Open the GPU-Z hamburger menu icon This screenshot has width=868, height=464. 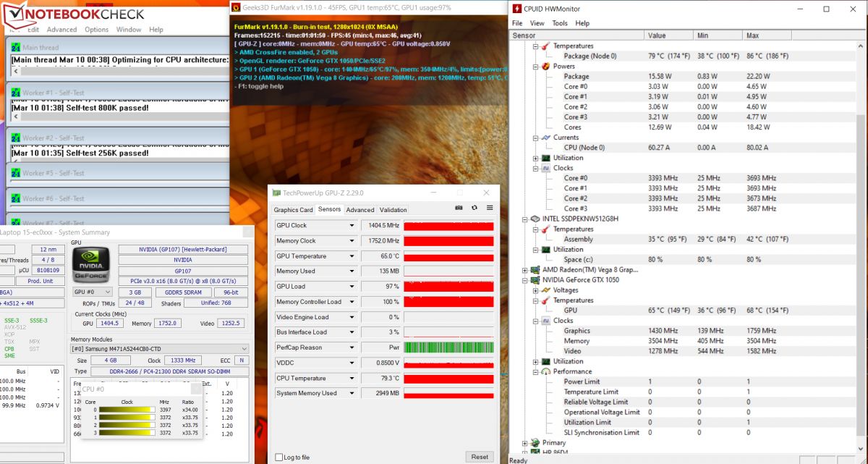[x=490, y=208]
